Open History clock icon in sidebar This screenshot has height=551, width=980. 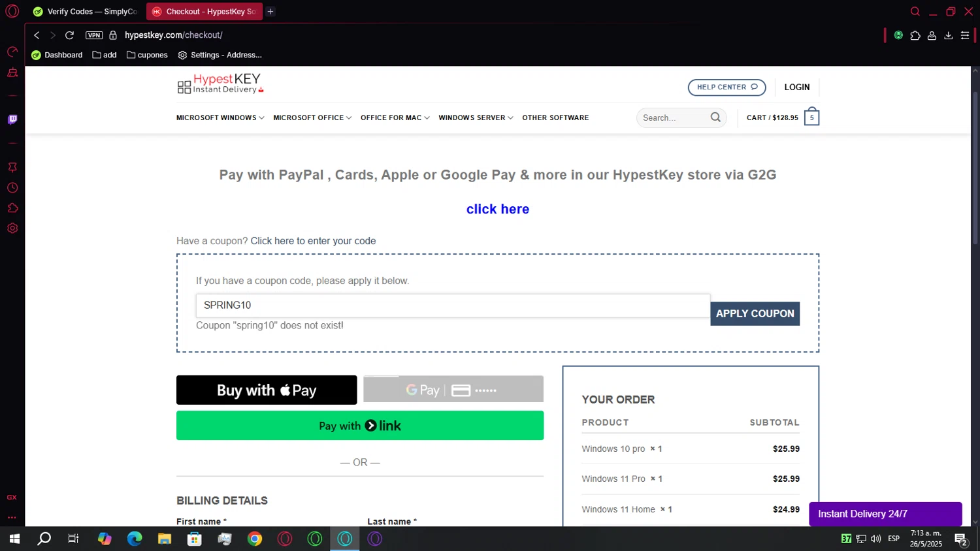tap(12, 188)
